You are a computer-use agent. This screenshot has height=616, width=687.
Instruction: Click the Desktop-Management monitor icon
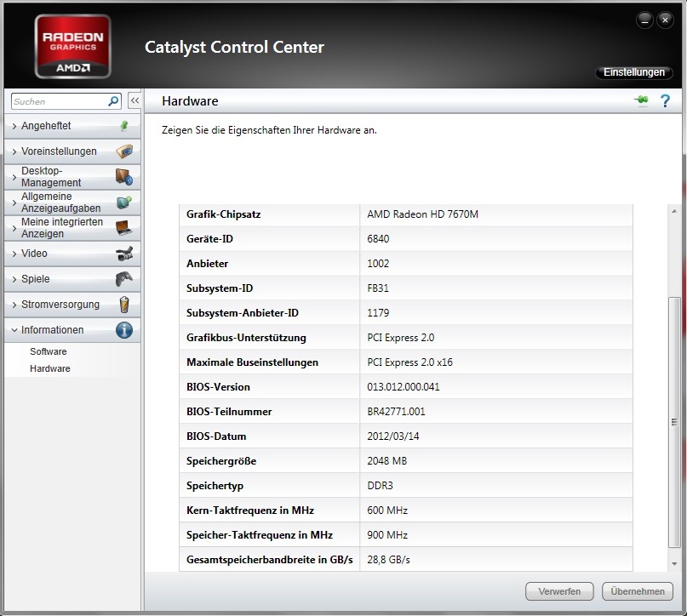pyautogui.click(x=124, y=176)
